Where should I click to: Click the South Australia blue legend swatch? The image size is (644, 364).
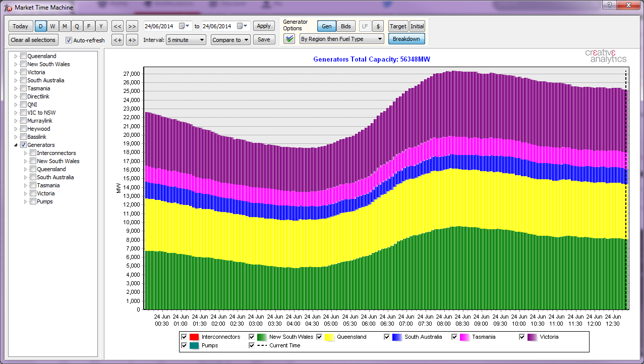397,337
